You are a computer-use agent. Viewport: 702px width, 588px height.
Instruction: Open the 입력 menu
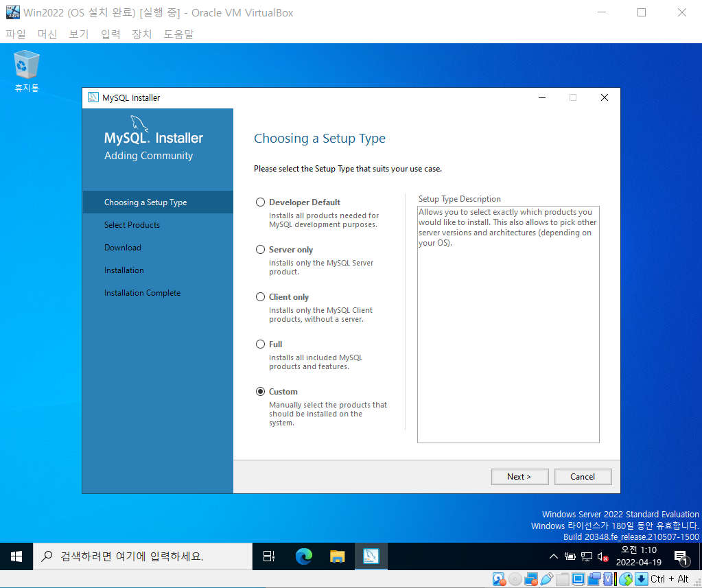click(110, 34)
